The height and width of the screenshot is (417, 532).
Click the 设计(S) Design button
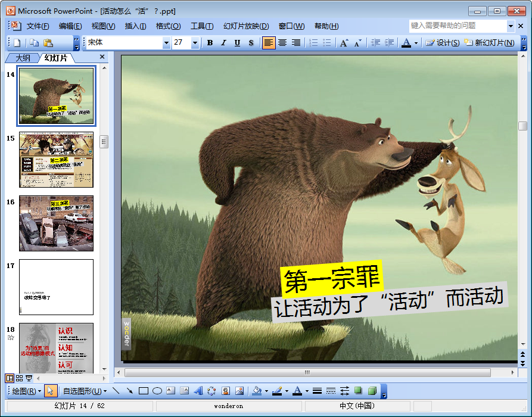click(443, 43)
